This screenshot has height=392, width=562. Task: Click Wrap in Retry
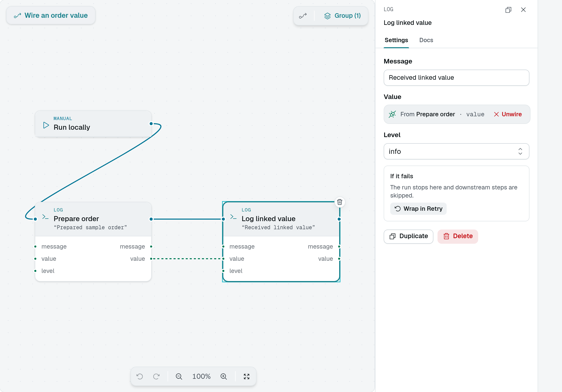coord(418,209)
